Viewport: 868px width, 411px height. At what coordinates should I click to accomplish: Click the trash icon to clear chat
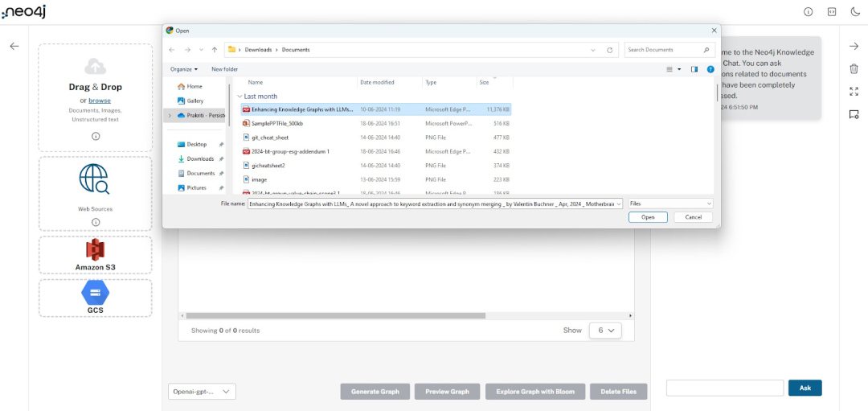tap(854, 68)
